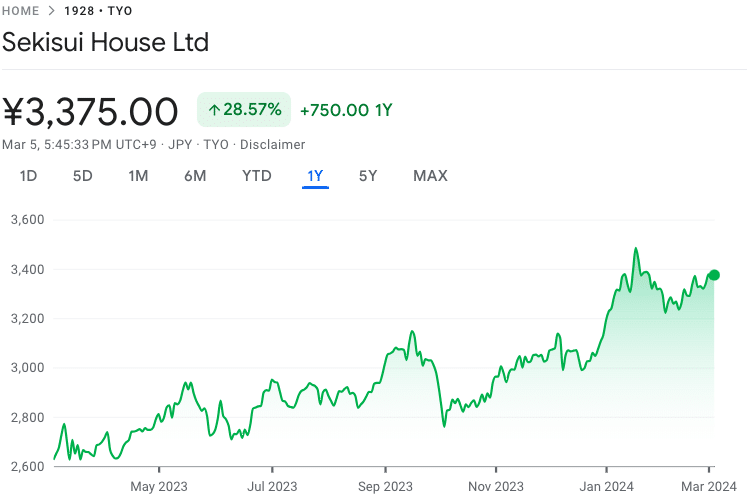Click the +750.00 1Y change text
The height and width of the screenshot is (501, 747).
click(x=346, y=110)
